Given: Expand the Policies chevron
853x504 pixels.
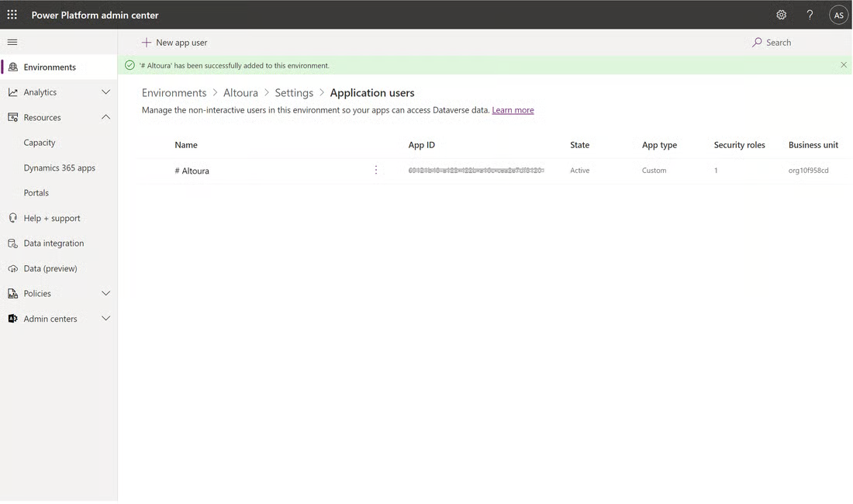Looking at the screenshot, I should tap(106, 293).
